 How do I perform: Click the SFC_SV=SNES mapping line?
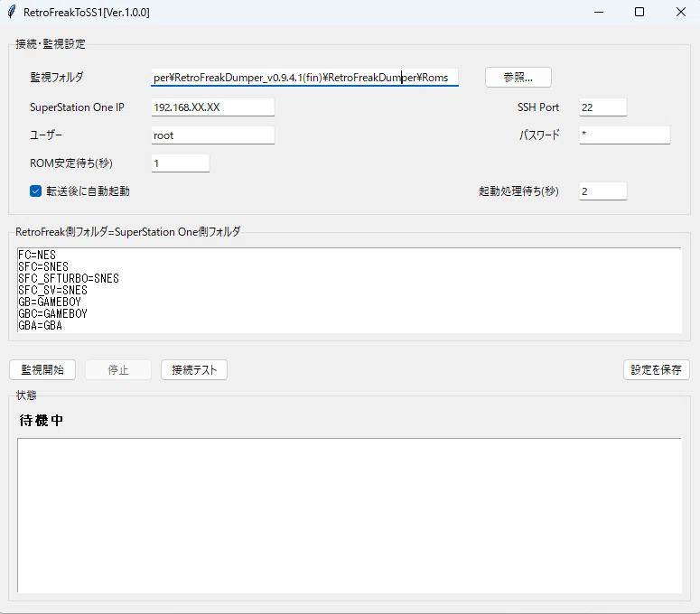coord(52,290)
